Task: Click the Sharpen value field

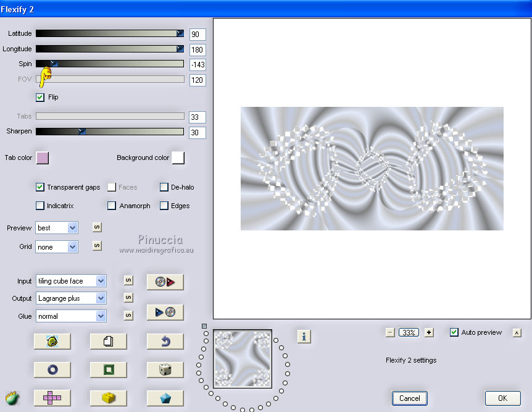Action: pyautogui.click(x=197, y=132)
